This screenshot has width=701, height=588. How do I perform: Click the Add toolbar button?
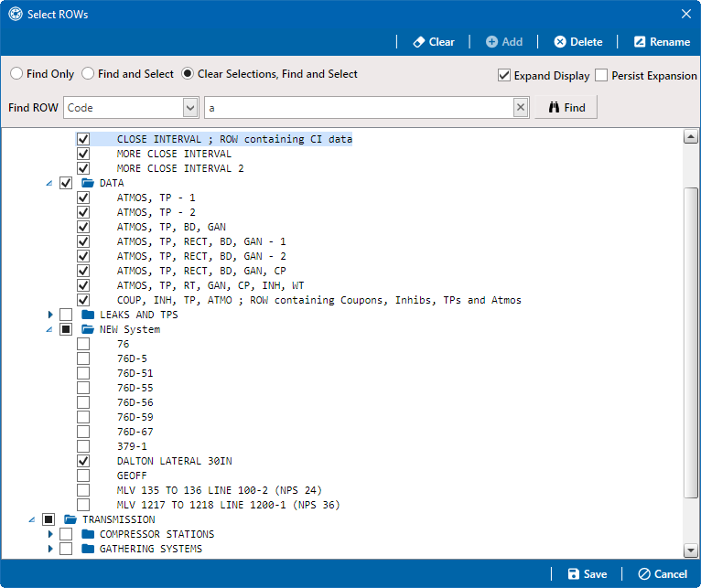(x=504, y=42)
